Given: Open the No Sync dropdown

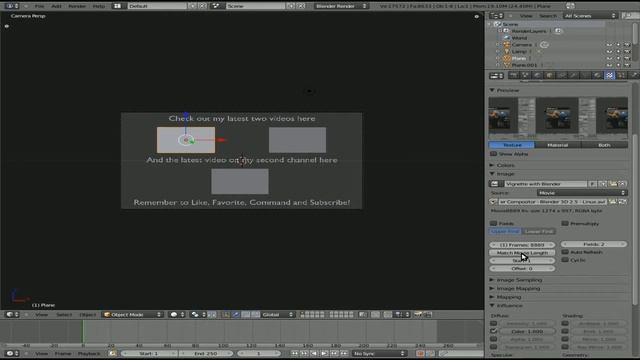Looking at the screenshot, I should pyautogui.click(x=379, y=353).
